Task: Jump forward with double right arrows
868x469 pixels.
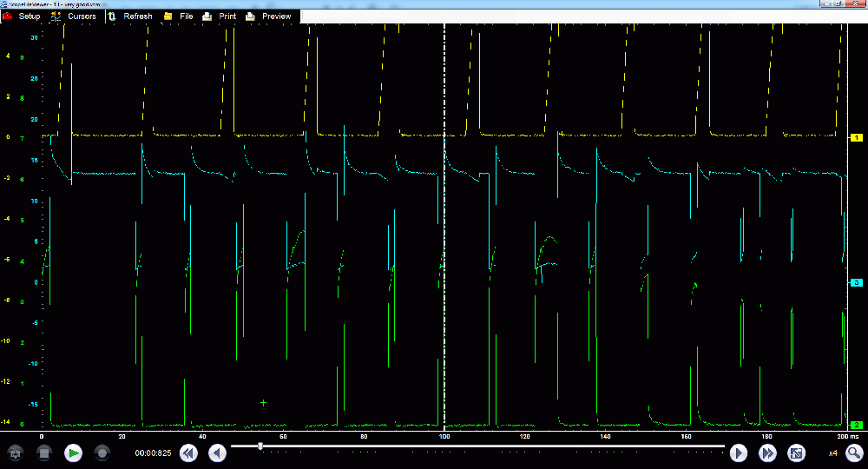Action: click(767, 452)
